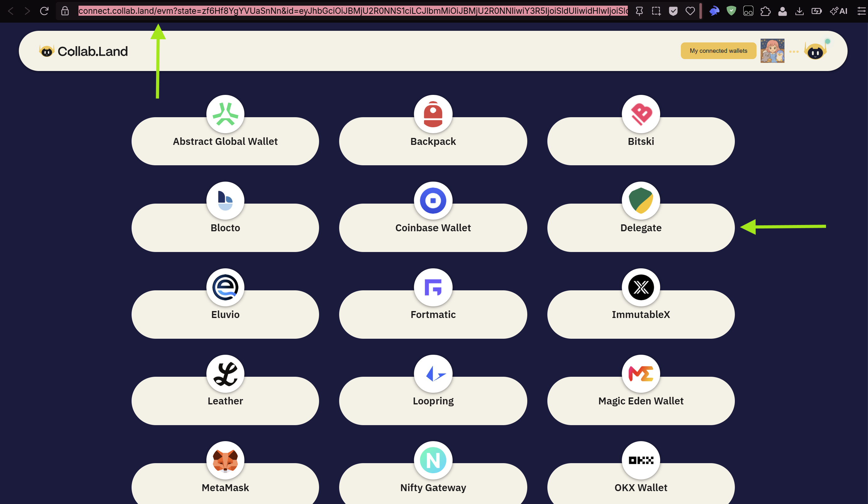Select the Coinbase Wallet icon
The width and height of the screenshot is (868, 504).
click(x=433, y=201)
